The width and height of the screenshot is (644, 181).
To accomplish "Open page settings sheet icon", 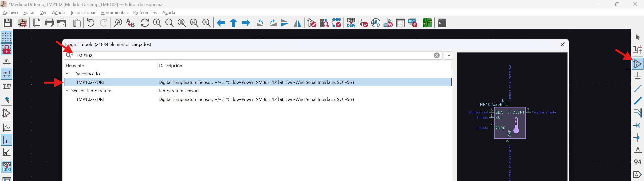I will (x=37, y=23).
